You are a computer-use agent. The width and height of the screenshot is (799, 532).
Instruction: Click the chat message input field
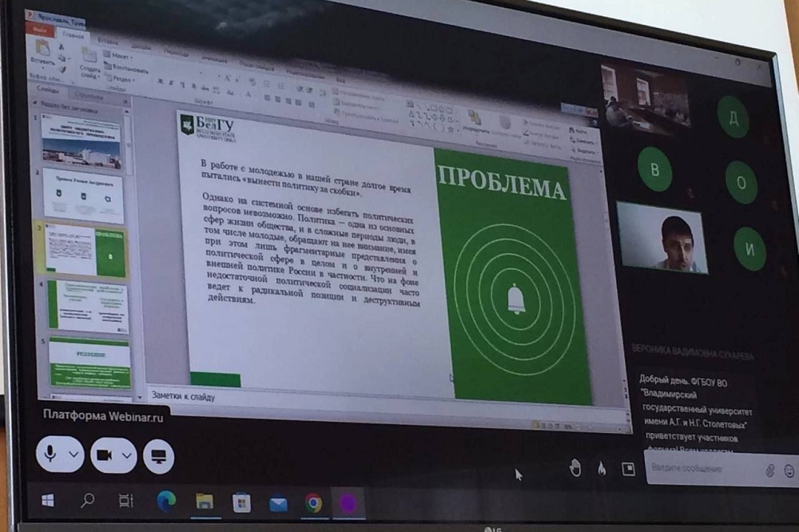click(703, 468)
